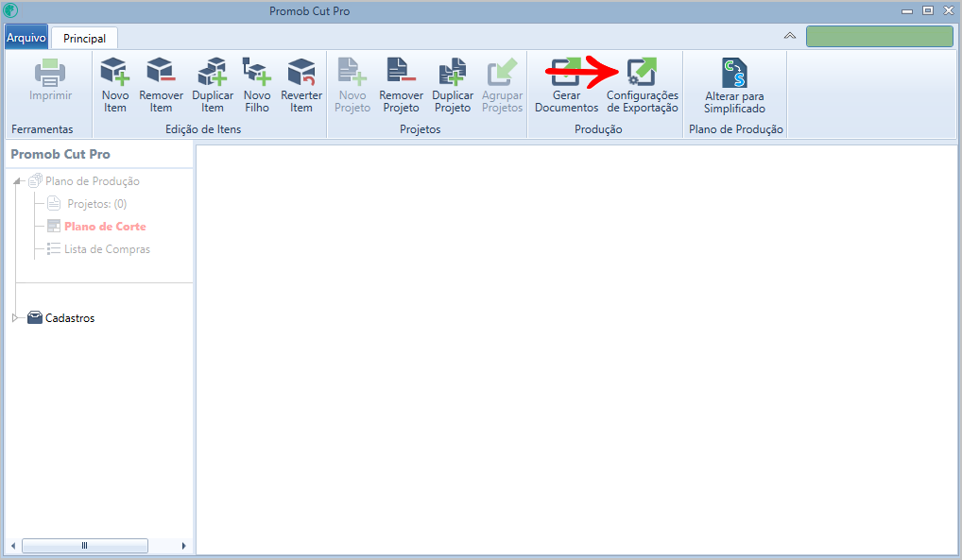Add a Novo Item

(x=114, y=85)
